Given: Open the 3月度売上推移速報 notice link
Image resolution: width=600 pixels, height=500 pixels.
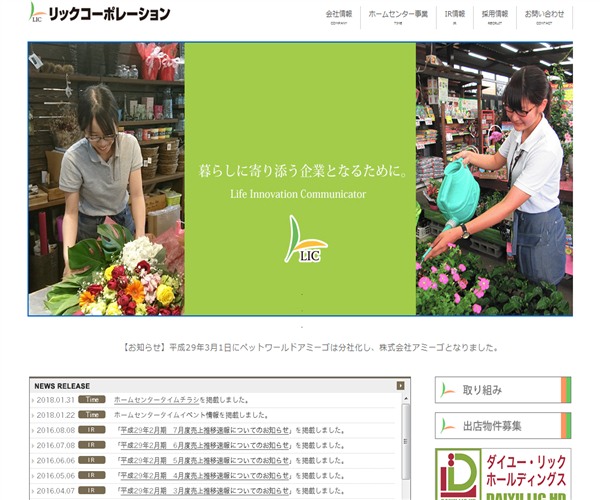Looking at the screenshot, I should point(205,490).
